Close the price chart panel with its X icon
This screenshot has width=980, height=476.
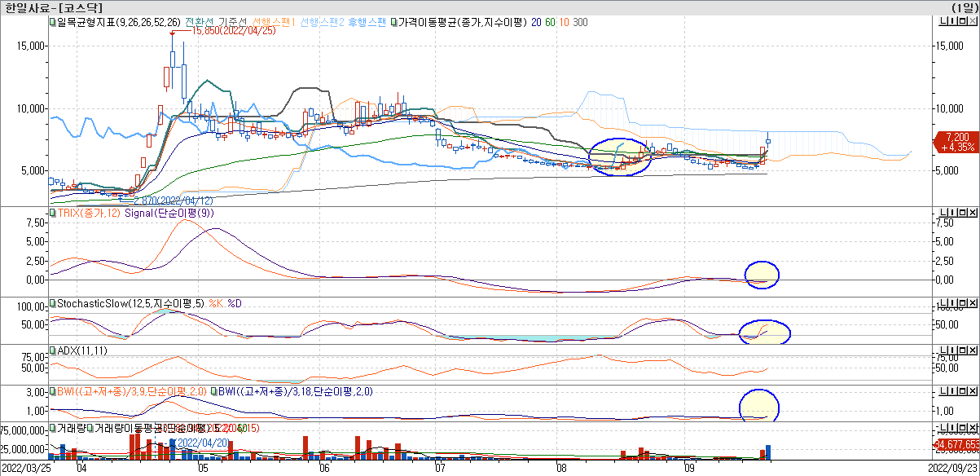click(x=972, y=22)
